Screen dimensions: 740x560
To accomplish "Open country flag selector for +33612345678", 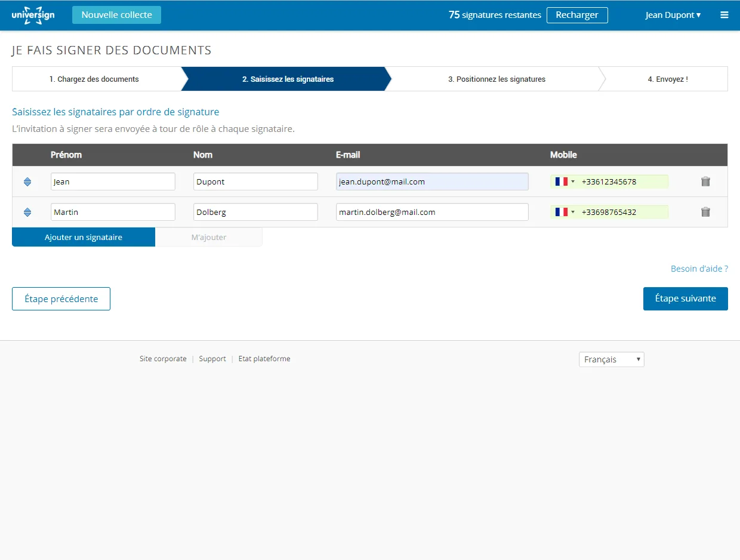I will click(565, 181).
